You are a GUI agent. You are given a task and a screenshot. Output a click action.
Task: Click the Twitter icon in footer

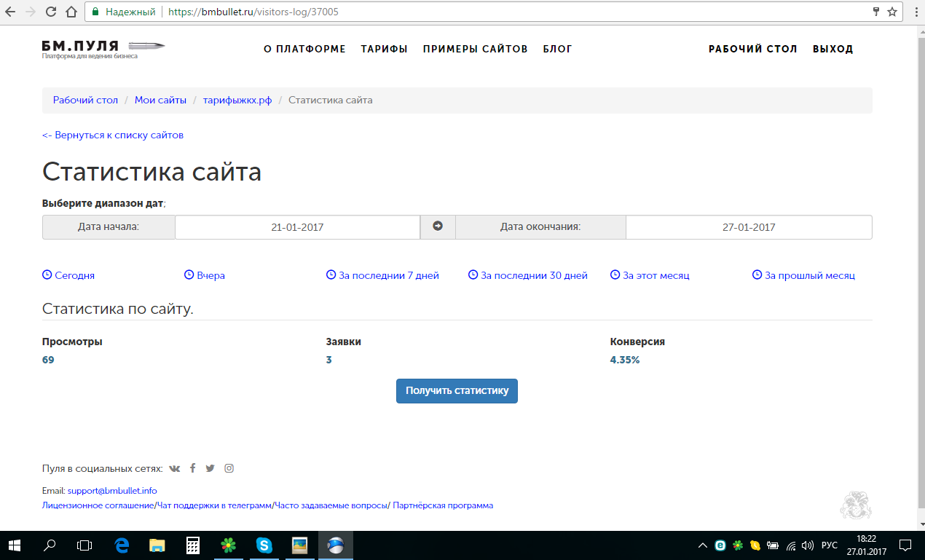coord(210,468)
